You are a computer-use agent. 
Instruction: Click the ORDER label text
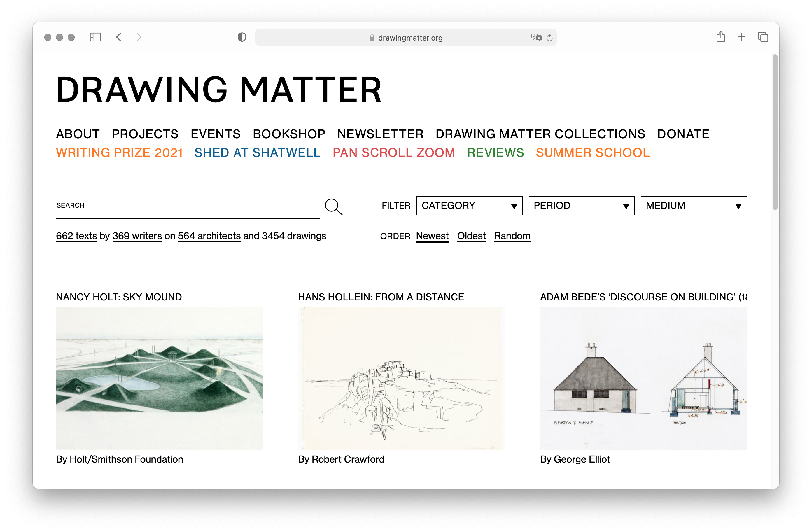(x=395, y=236)
